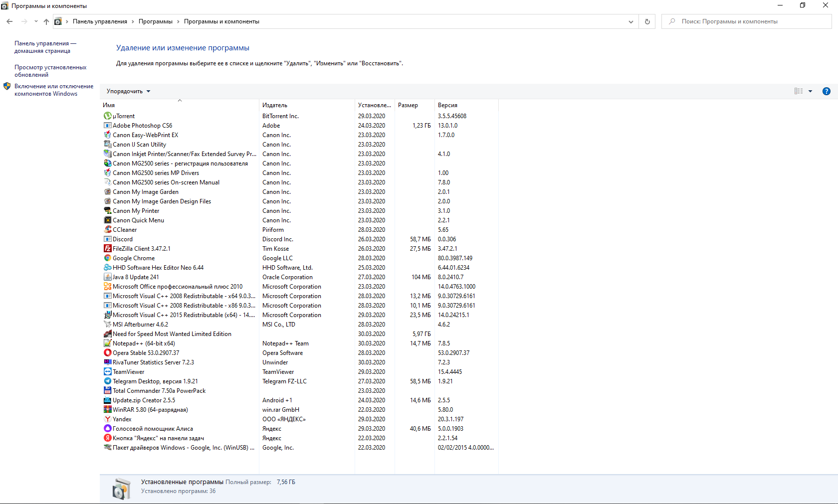Click the Opera Stable icon

(x=107, y=353)
